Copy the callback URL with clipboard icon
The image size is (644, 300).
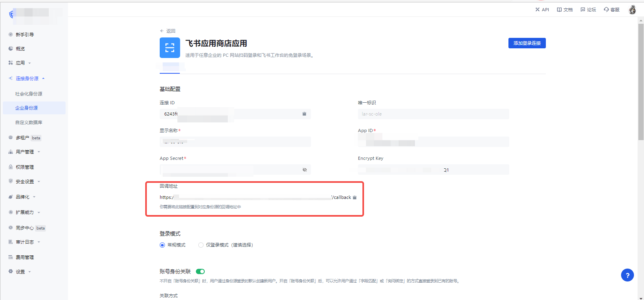tap(354, 198)
